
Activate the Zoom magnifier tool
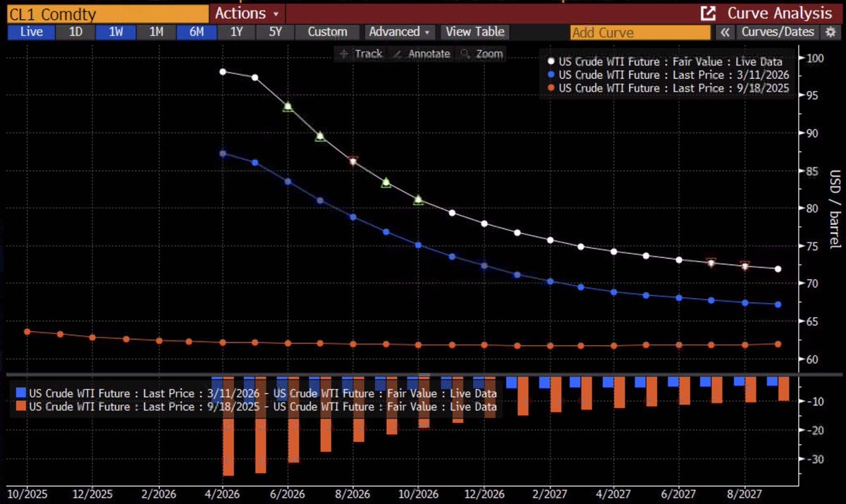[x=482, y=54]
